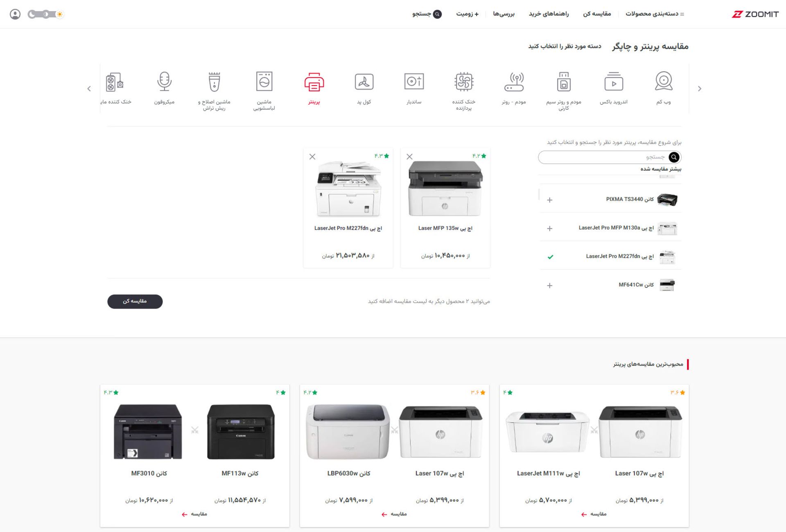
Task: Select the webcam category icon
Action: coord(663,82)
